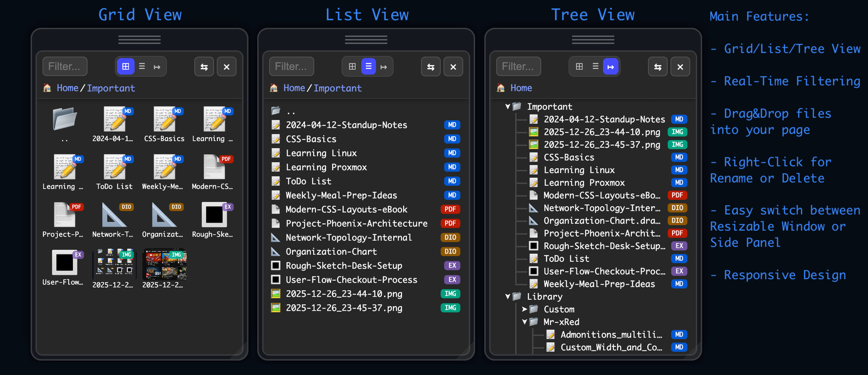
Task: Expand the Custom folder in tree
Action: (x=524, y=309)
